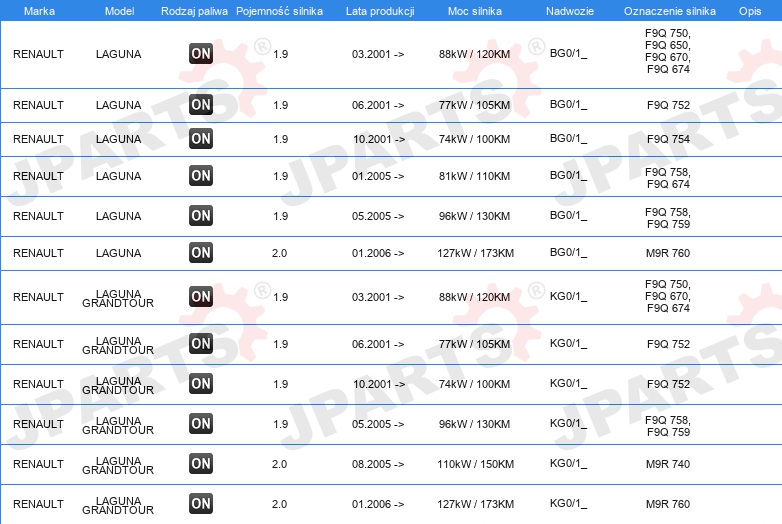Click the Marka column header

click(39, 11)
